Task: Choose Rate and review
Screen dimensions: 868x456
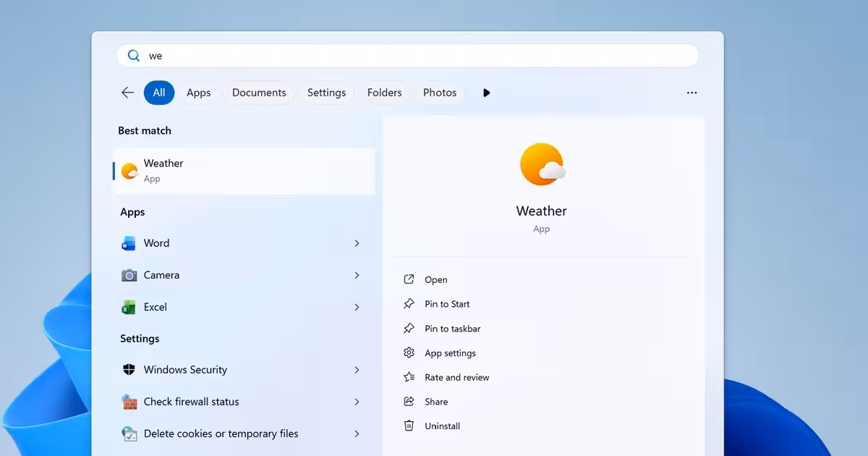Action: coord(457,377)
